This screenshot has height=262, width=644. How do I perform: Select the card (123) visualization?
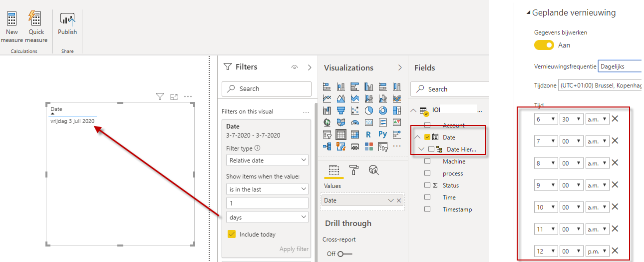[369, 122]
